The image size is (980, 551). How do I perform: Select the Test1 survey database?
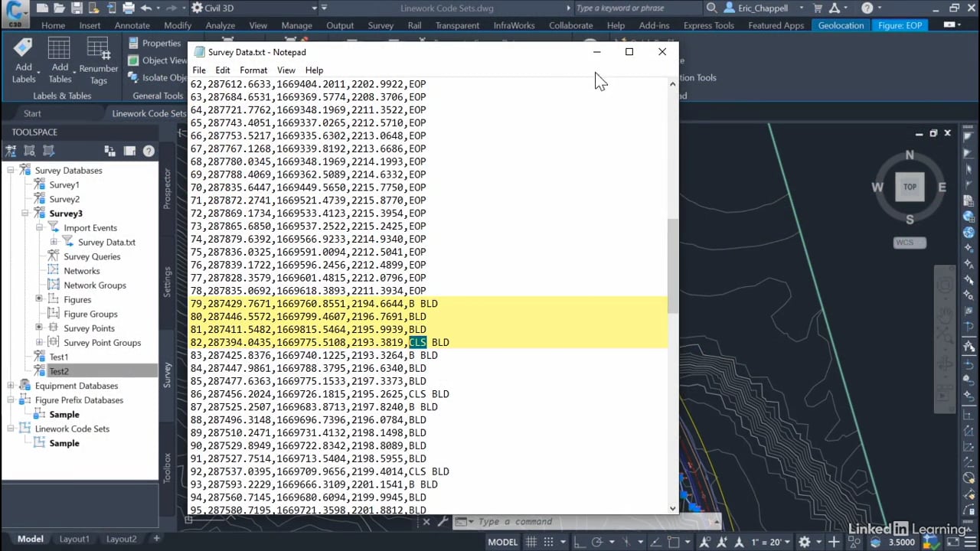click(59, 357)
